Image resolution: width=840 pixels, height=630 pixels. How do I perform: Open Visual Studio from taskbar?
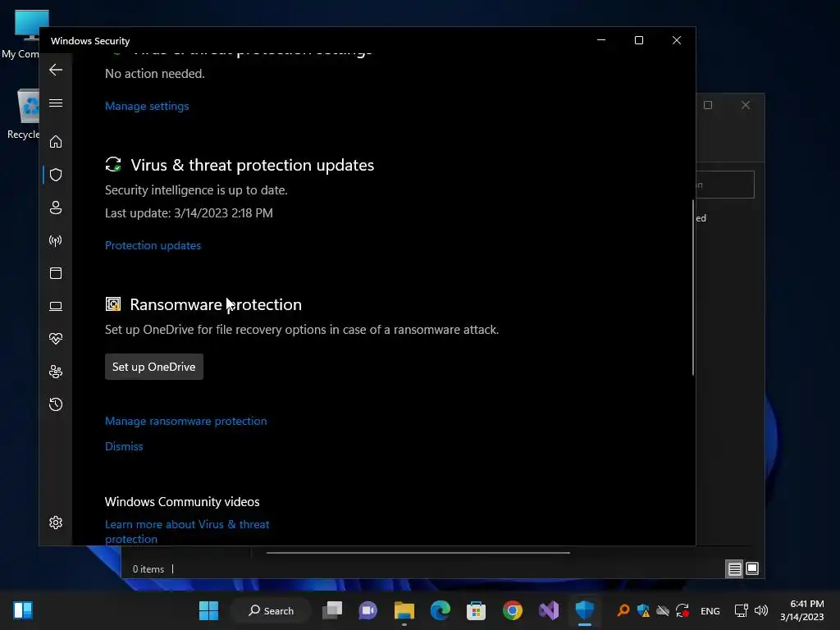click(x=549, y=610)
